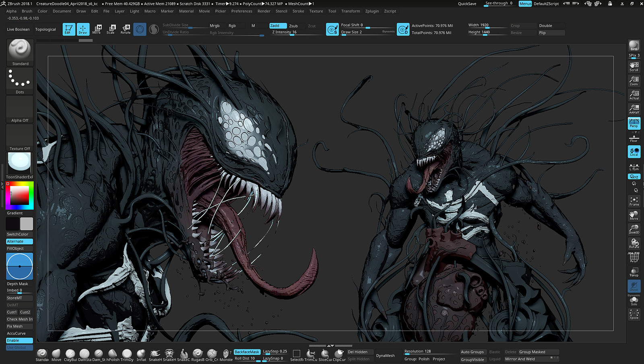Click the Check Mesh In button
The width and height of the screenshot is (644, 364).
click(x=20, y=319)
